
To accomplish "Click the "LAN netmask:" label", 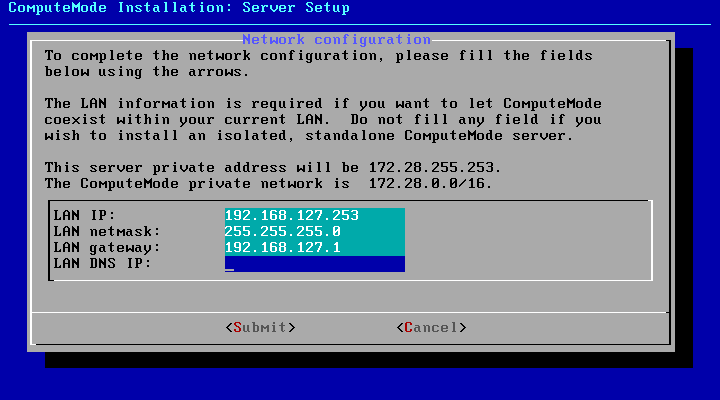I will 107,231.
